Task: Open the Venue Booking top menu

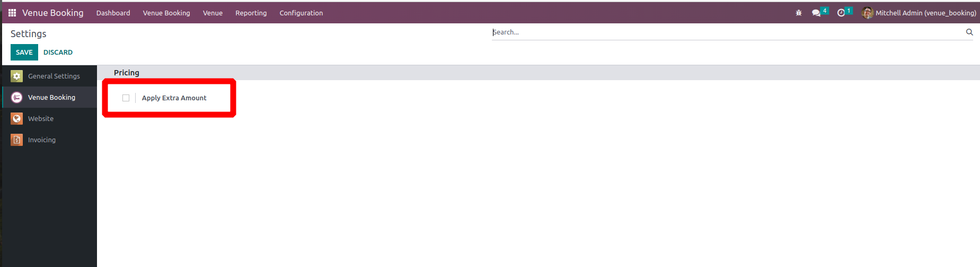Action: tap(166, 13)
